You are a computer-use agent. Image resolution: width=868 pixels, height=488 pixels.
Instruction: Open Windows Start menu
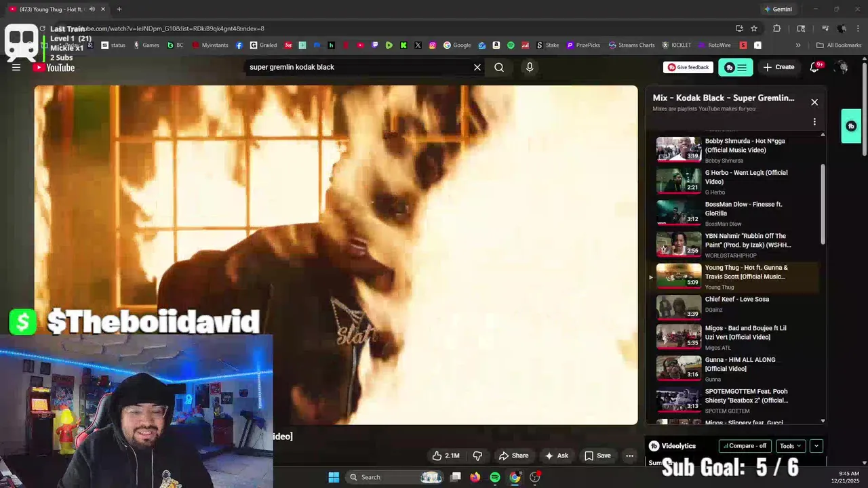(334, 477)
